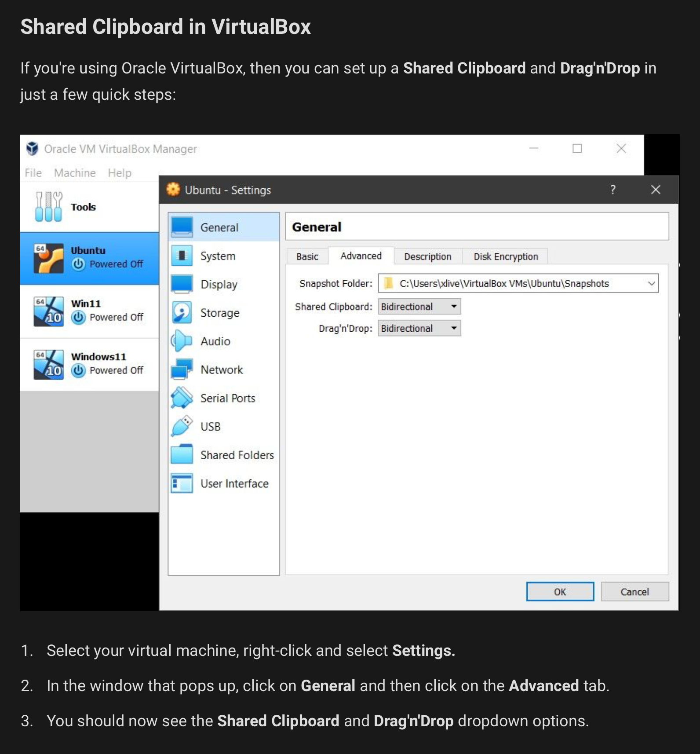Switch to the Basic tab

tap(307, 256)
